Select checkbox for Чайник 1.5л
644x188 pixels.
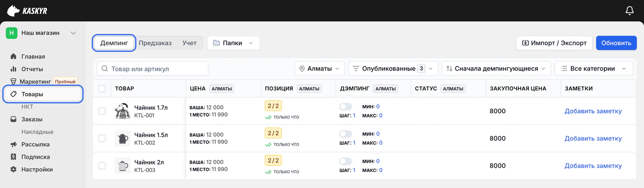point(102,138)
